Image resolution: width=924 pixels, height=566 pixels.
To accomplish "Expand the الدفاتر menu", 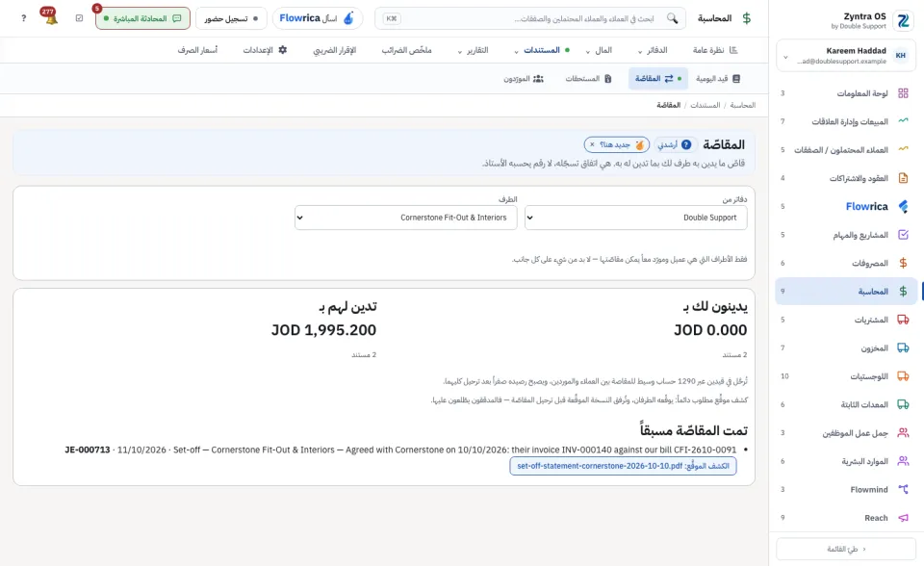I will pos(653,51).
